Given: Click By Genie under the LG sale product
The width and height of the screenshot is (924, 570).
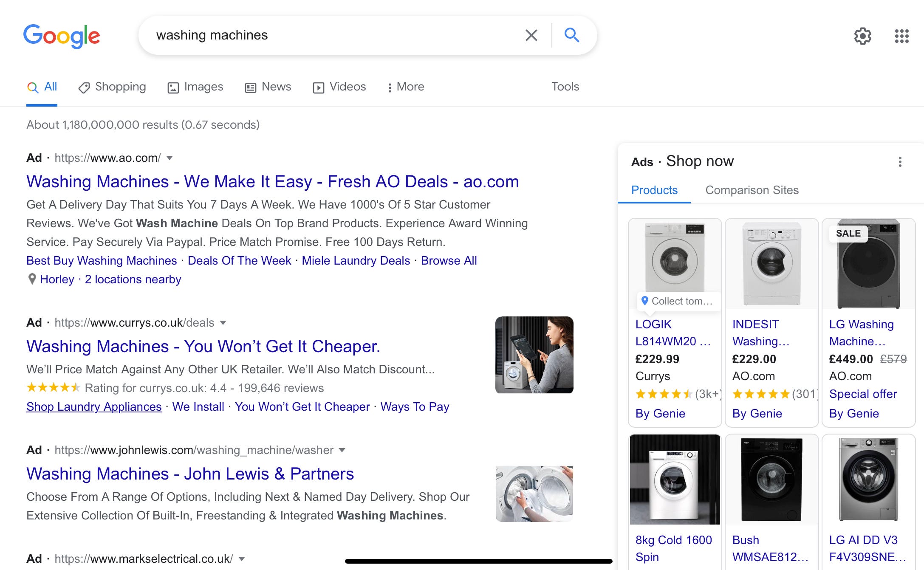Looking at the screenshot, I should click(x=854, y=414).
